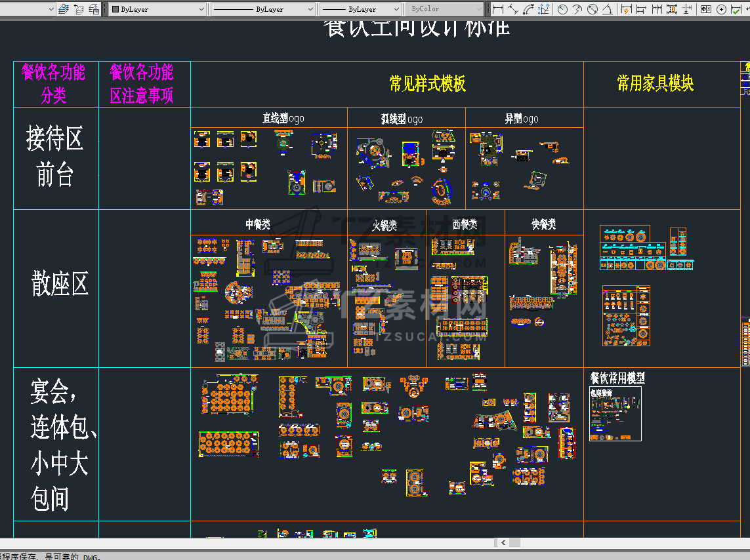Image resolution: width=750 pixels, height=560 pixels.
Task: Select the Aligned dimension tool
Action: click(x=512, y=9)
